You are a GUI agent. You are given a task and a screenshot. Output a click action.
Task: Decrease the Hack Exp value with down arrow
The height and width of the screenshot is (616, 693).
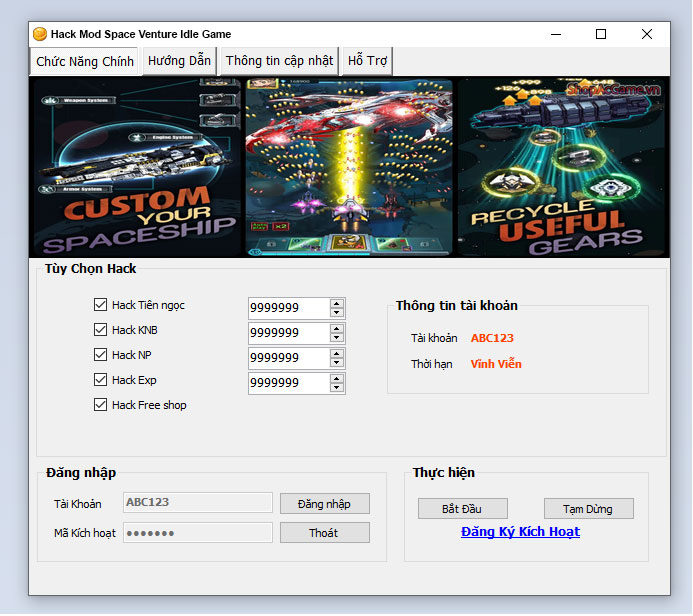pyautogui.click(x=337, y=388)
